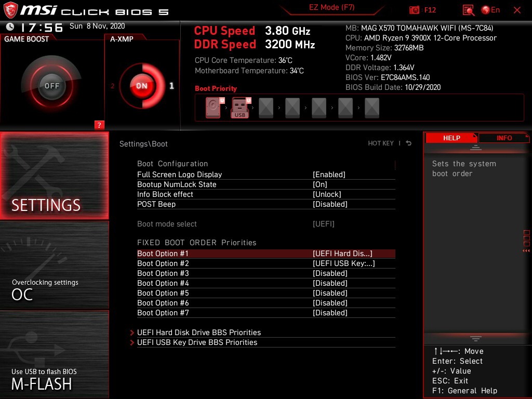The height and width of the screenshot is (399, 532).
Task: Select Boot Option #5 row
Action: coord(266,293)
